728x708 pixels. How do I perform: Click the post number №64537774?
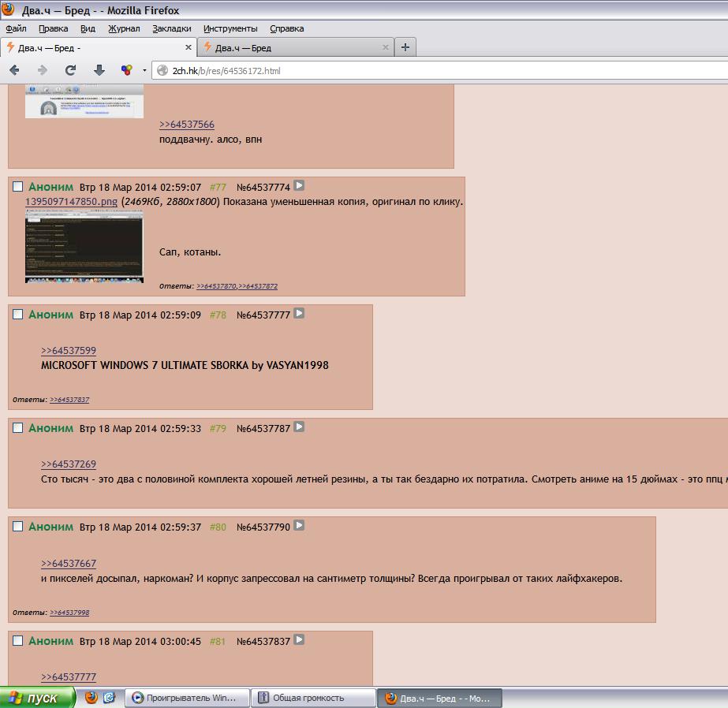(x=263, y=188)
